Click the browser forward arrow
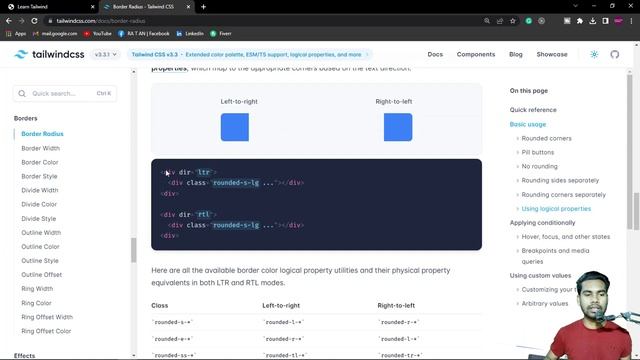The width and height of the screenshot is (640, 360). [x=21, y=21]
